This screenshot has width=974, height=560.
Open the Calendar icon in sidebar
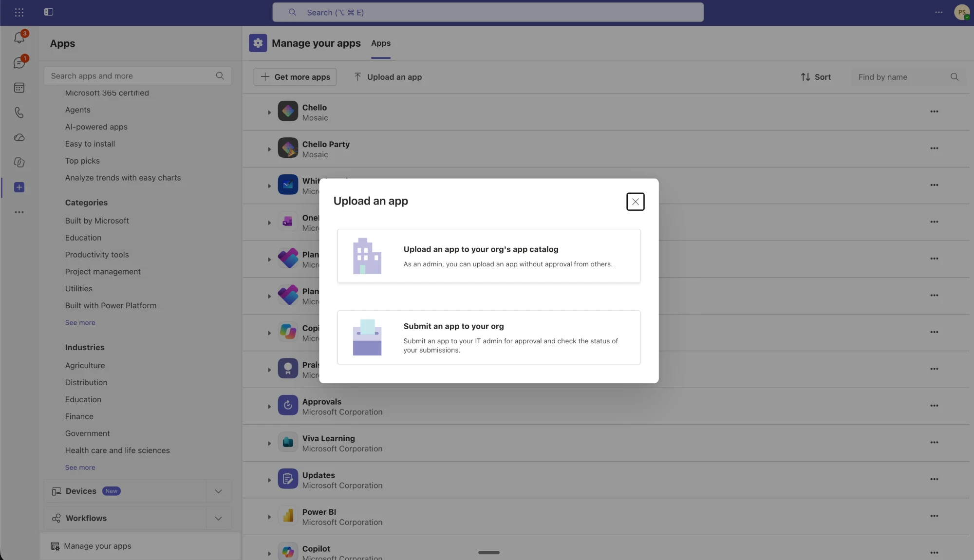[x=19, y=88]
